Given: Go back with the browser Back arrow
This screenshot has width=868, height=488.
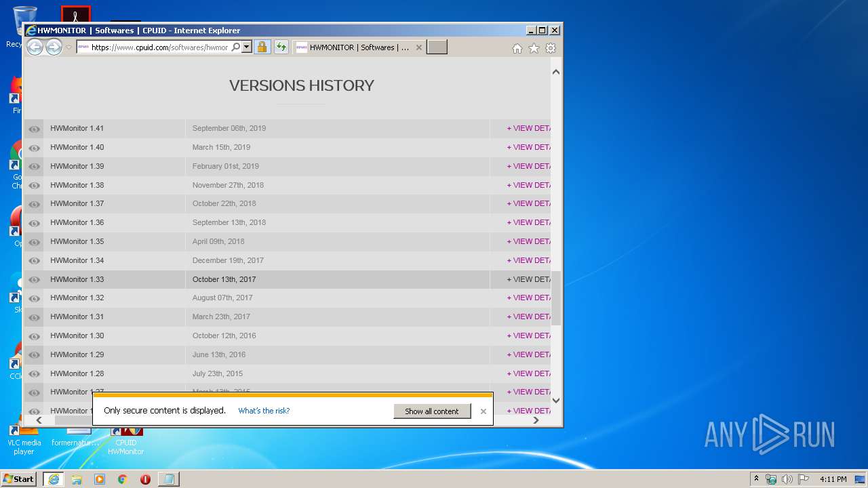Looking at the screenshot, I should tap(35, 47).
